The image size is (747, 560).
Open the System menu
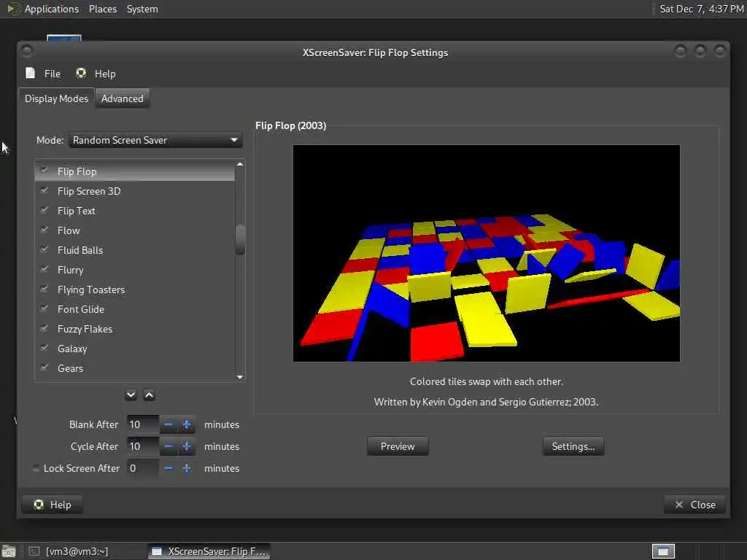click(x=142, y=9)
